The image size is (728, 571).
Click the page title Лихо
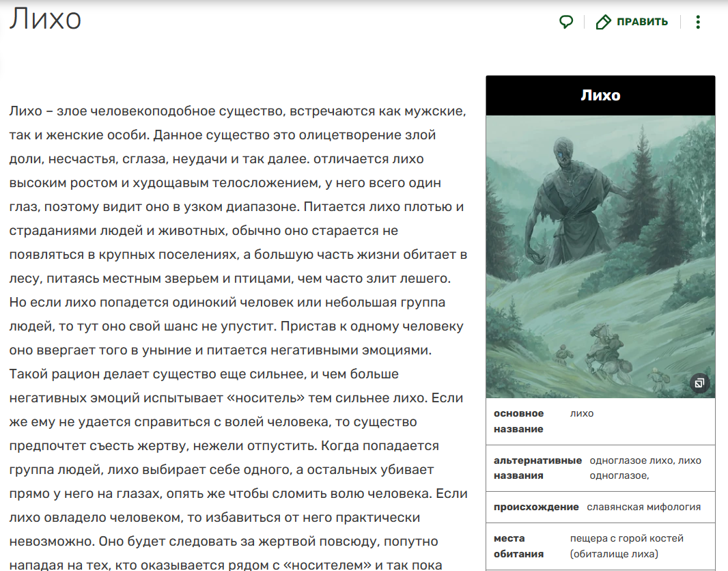pyautogui.click(x=46, y=19)
